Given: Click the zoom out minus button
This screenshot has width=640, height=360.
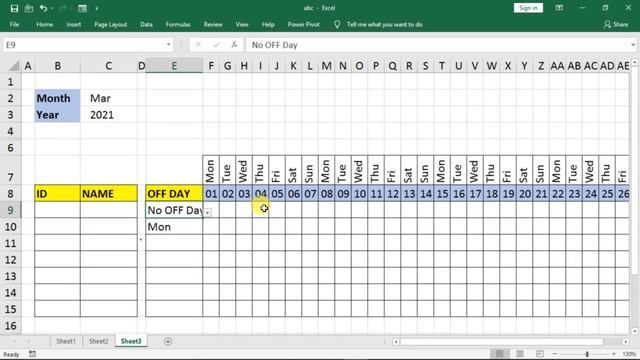Looking at the screenshot, I should (555, 354).
